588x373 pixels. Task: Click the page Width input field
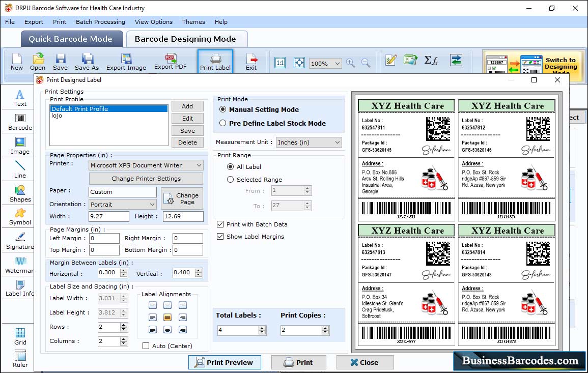(x=109, y=216)
